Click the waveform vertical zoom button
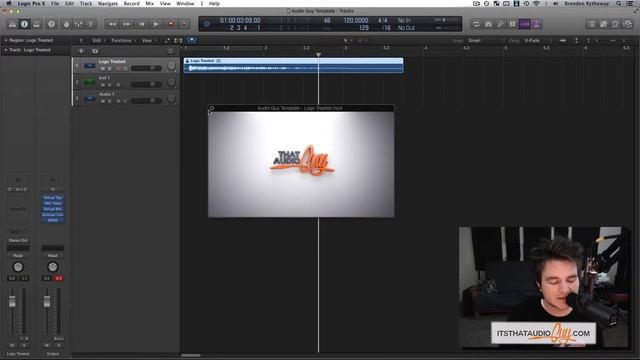Viewport: 640px width, 360px height. [x=563, y=40]
